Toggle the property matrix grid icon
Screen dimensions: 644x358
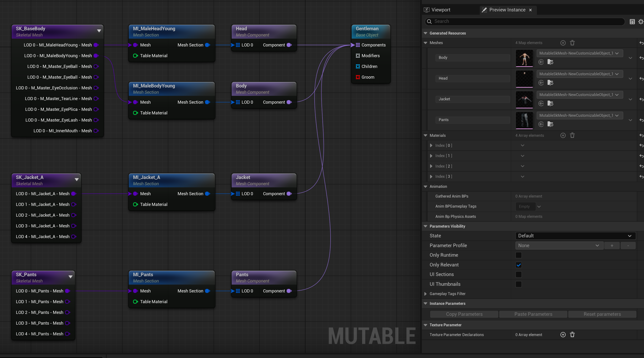(632, 21)
